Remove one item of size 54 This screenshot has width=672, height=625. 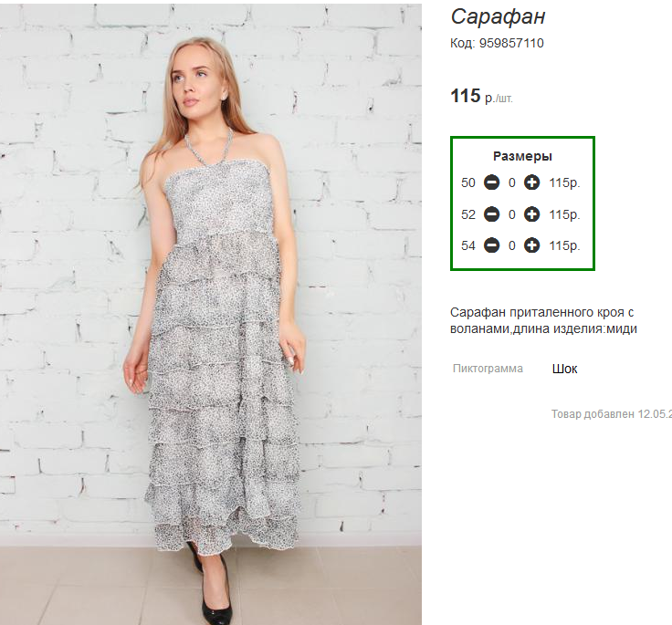(491, 245)
